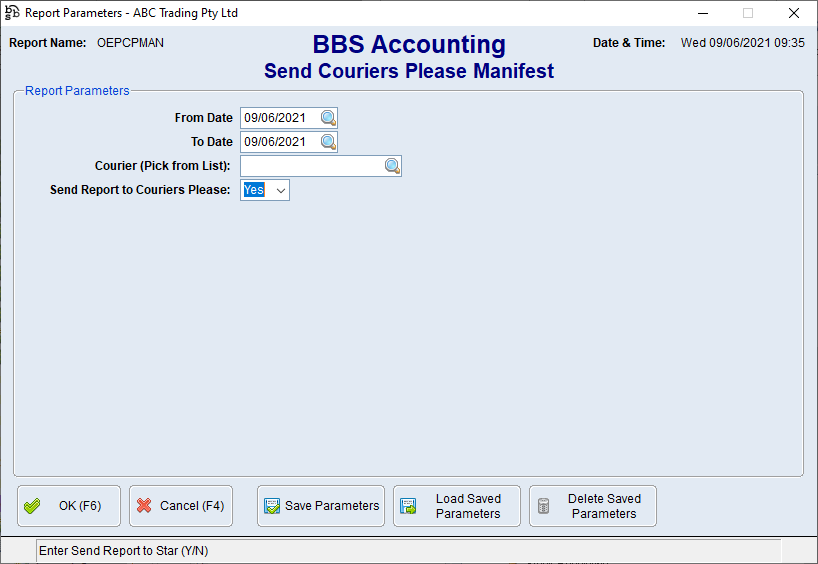
Task: Select the highlighted Yes value in combo box
Action: 254,190
